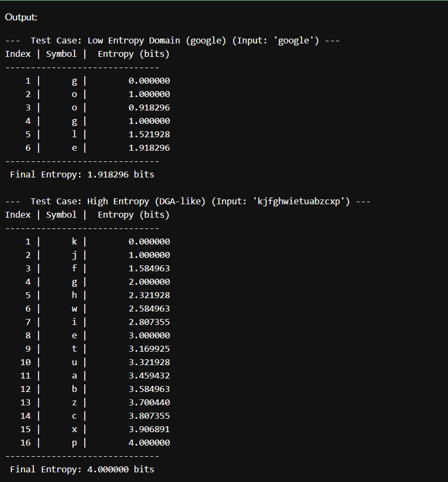
Task: Click entropy value 1.584963 for symbol f
Action: [149, 268]
